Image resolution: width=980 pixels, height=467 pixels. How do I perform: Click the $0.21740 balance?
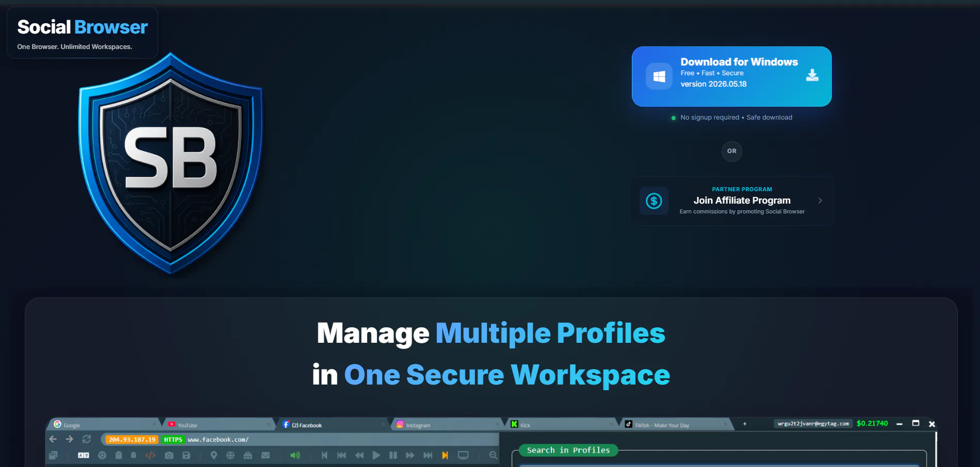pyautogui.click(x=872, y=423)
